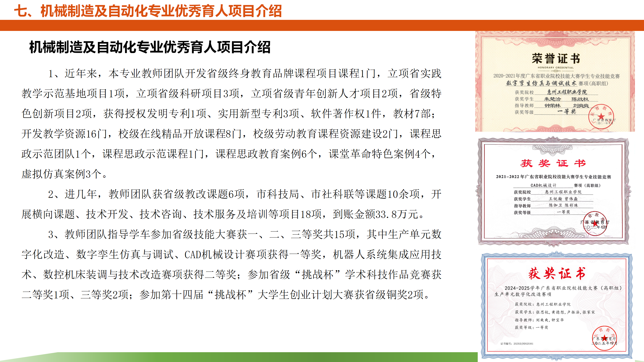This screenshot has height=362, width=644.
Task: Click the text 到账金额33.8万元
Action: coord(375,214)
